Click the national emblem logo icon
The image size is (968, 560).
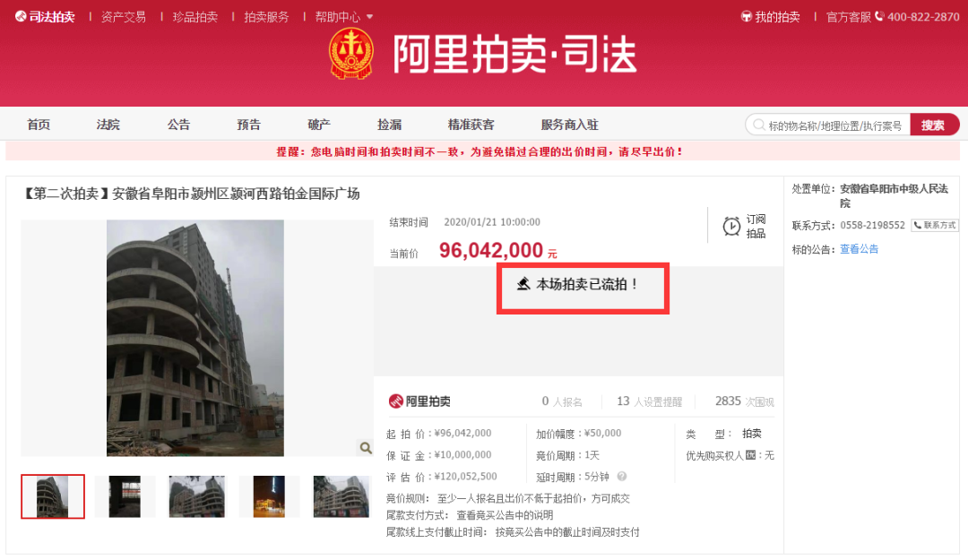[x=350, y=54]
